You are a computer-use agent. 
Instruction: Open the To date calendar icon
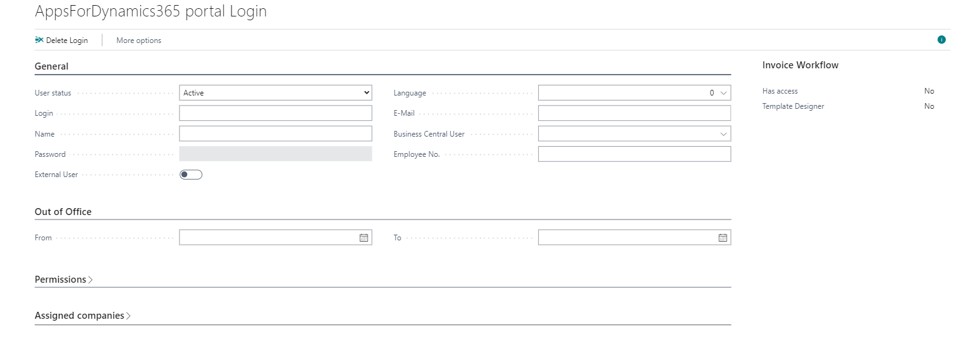[x=723, y=238]
